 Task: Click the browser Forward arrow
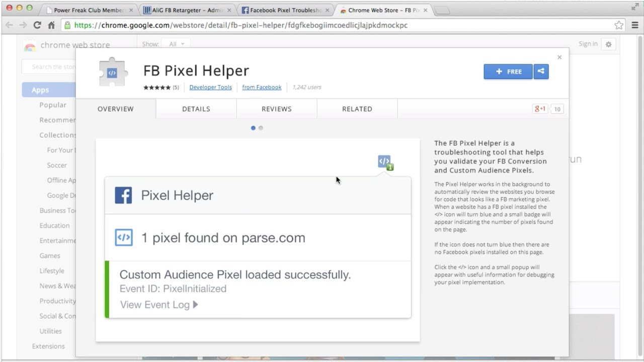click(23, 25)
